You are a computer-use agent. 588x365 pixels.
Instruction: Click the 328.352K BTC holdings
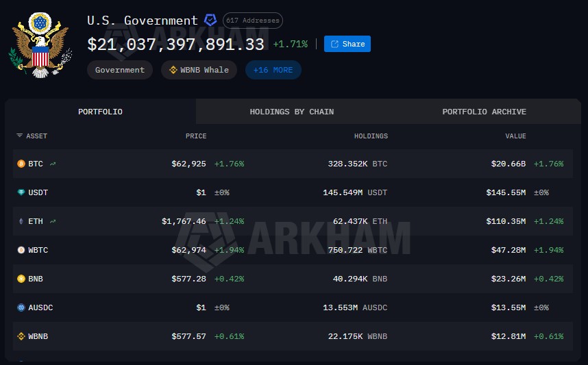point(357,164)
